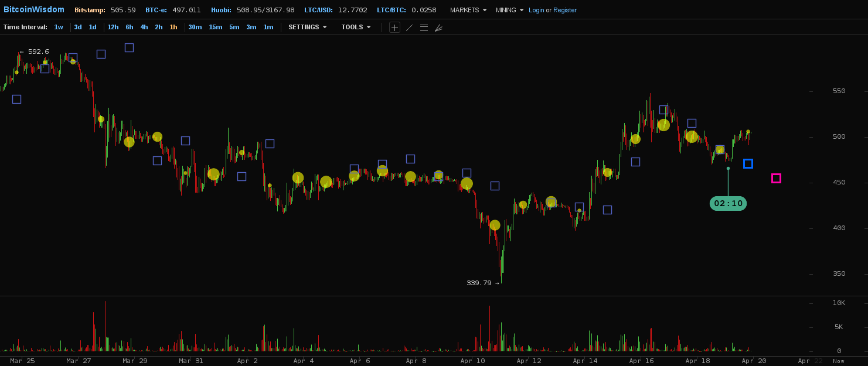Image resolution: width=868 pixels, height=366 pixels.
Task: Expand the MINING dropdown menu
Action: [x=509, y=10]
